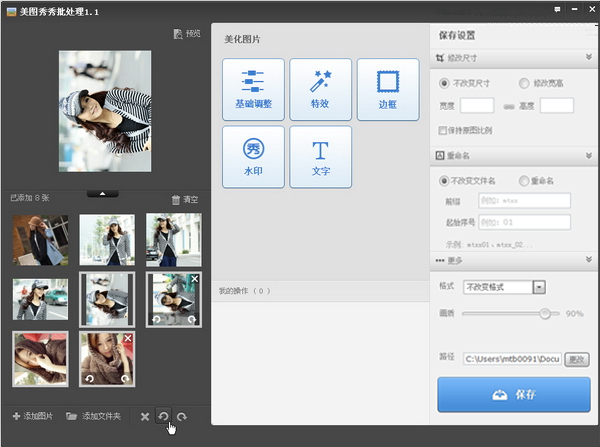Select the 重命名 radio button

pyautogui.click(x=523, y=181)
